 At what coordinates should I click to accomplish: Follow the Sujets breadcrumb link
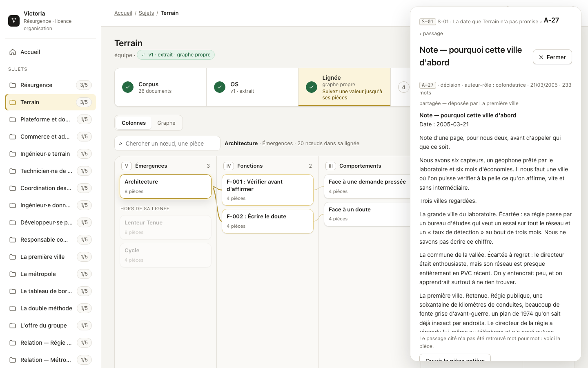(x=146, y=13)
